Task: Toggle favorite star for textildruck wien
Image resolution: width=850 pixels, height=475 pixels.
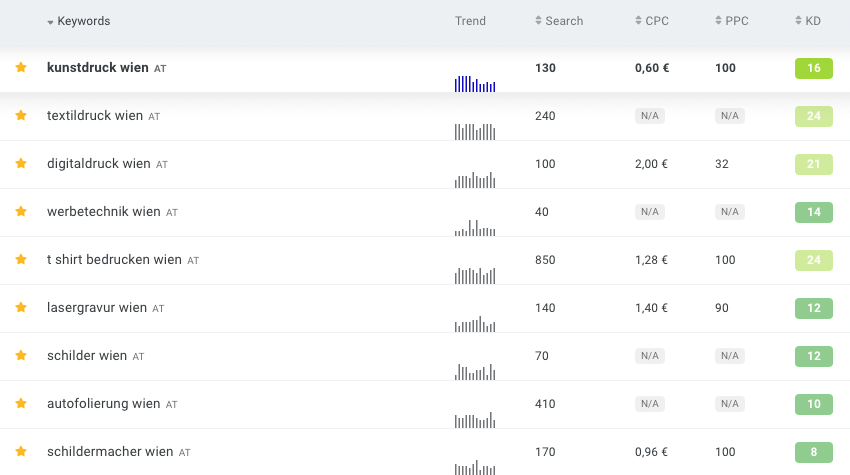Action: pos(20,116)
